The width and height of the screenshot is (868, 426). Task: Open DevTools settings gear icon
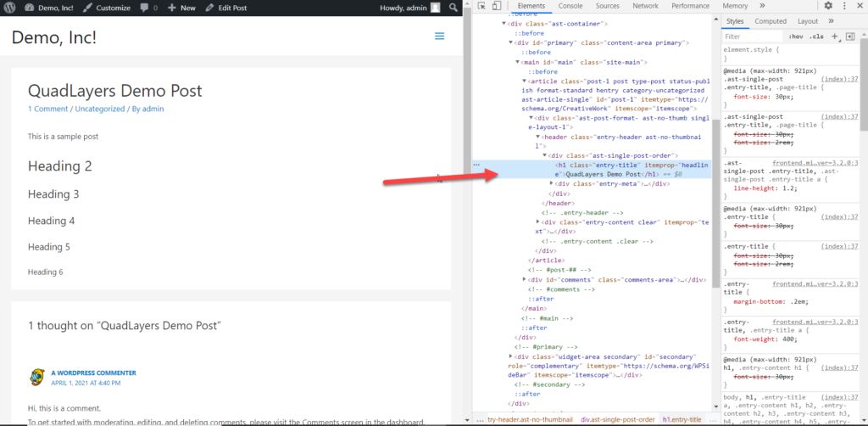pyautogui.click(x=828, y=6)
